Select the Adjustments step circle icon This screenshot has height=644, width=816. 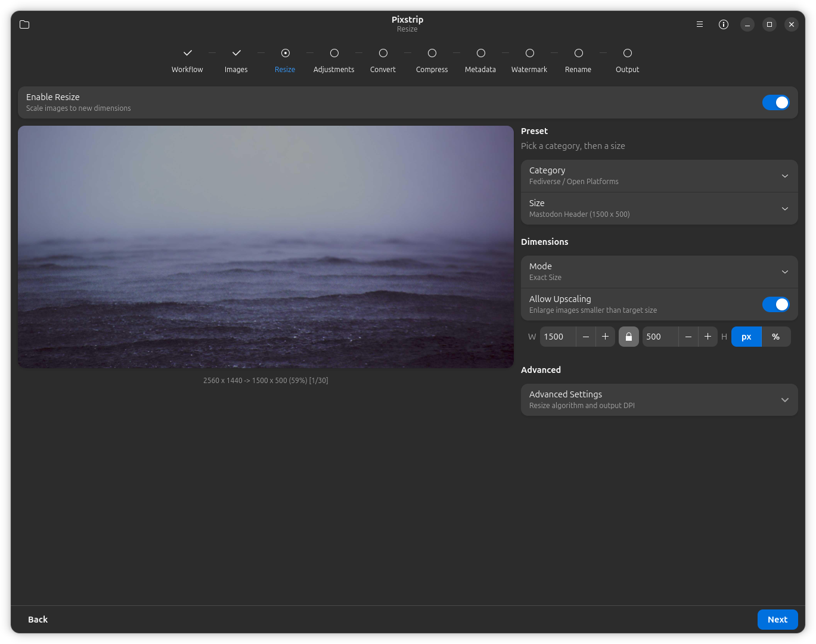tap(334, 53)
